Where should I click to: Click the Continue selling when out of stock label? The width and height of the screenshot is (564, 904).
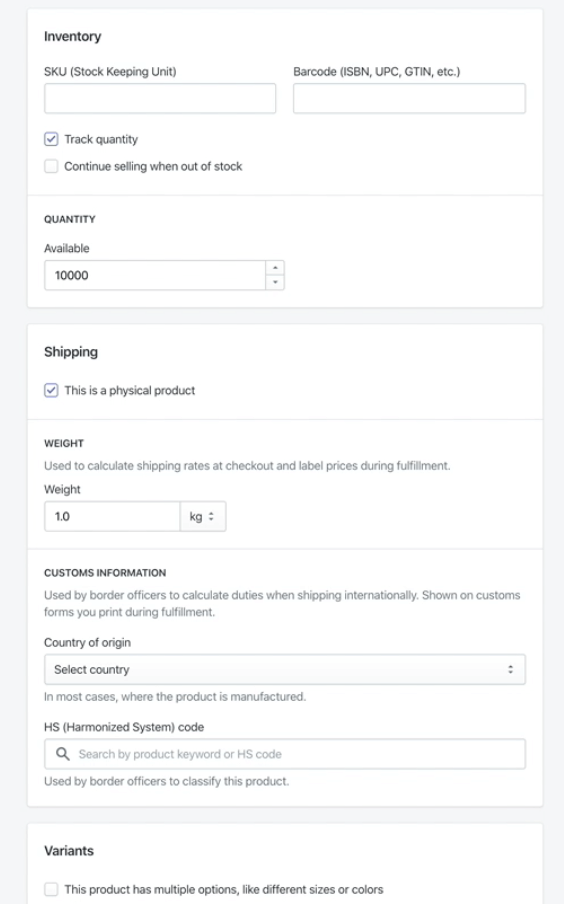153,166
